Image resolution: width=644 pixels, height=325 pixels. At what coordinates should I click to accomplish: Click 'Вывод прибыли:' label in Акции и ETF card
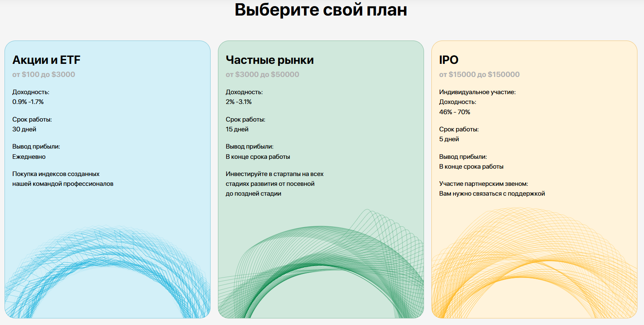pyautogui.click(x=36, y=147)
